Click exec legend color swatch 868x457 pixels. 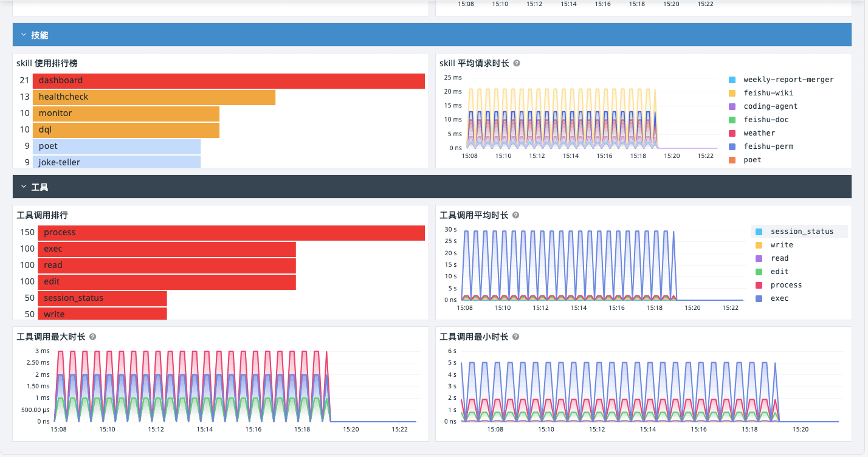tap(758, 298)
